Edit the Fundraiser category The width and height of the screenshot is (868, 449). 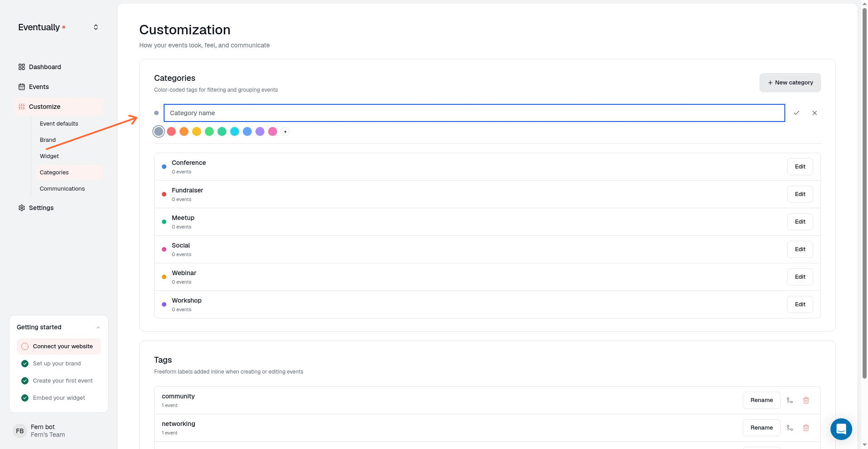pos(800,194)
